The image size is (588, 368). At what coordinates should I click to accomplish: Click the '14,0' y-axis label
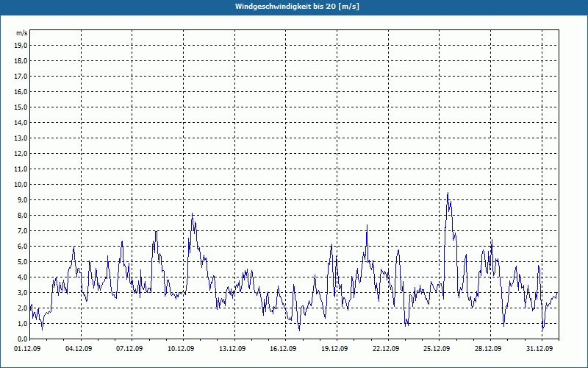point(21,122)
